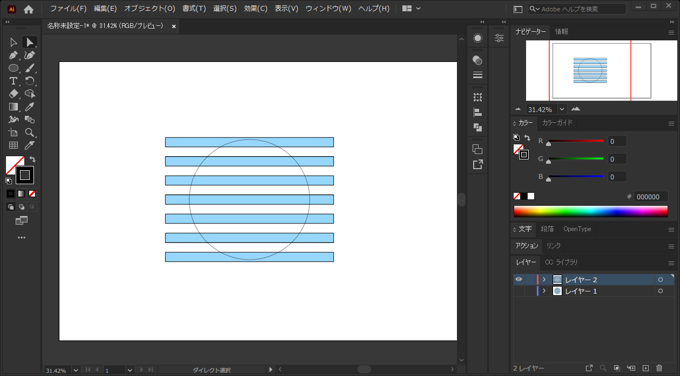Open Navigator zoom percentage dropdown
Image resolution: width=680 pixels, height=376 pixels.
(562, 109)
